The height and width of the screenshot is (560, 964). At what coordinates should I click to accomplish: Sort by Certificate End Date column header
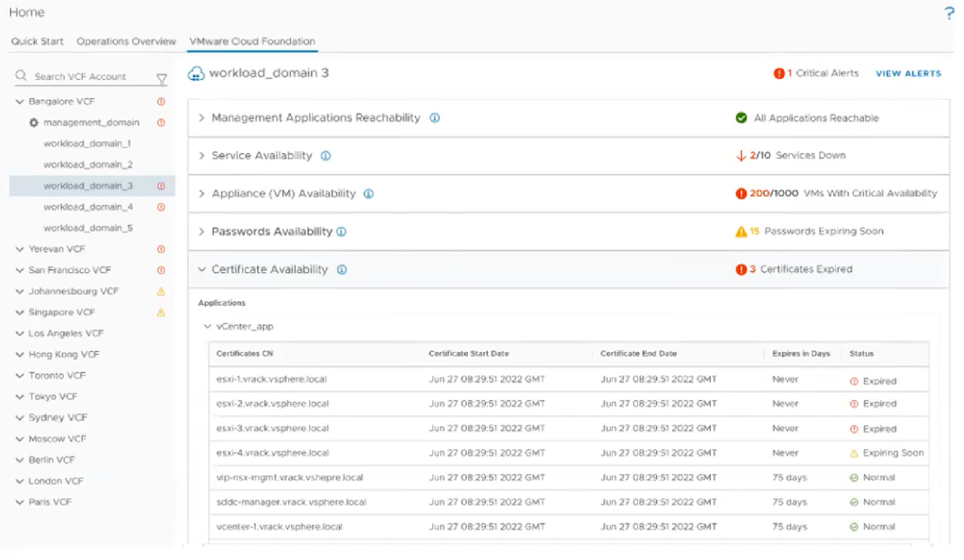638,354
